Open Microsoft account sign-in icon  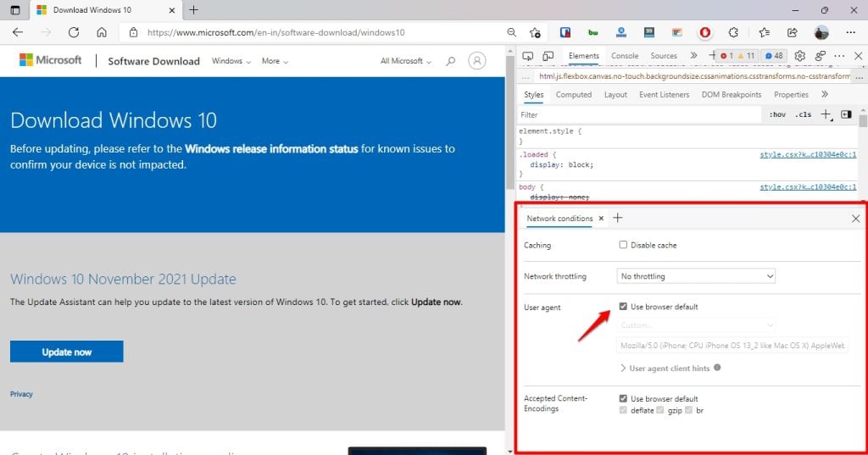(476, 61)
